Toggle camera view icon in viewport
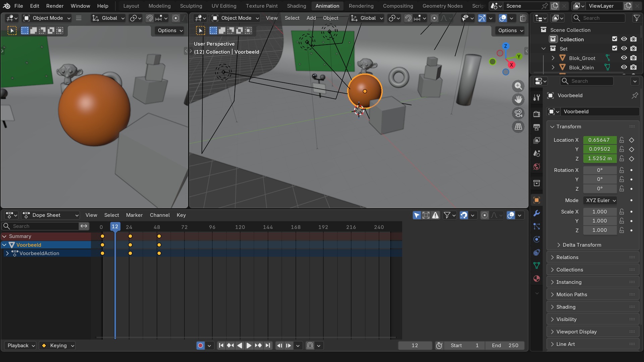 (x=518, y=113)
